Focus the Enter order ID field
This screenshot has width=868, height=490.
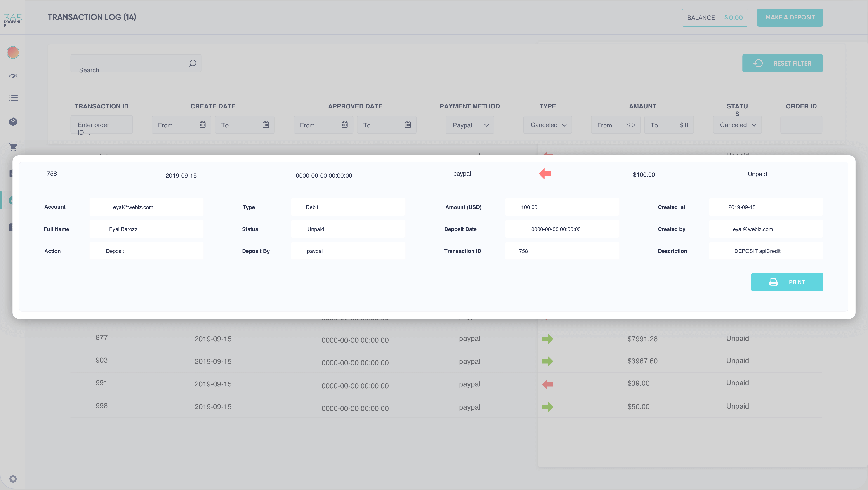click(x=101, y=125)
